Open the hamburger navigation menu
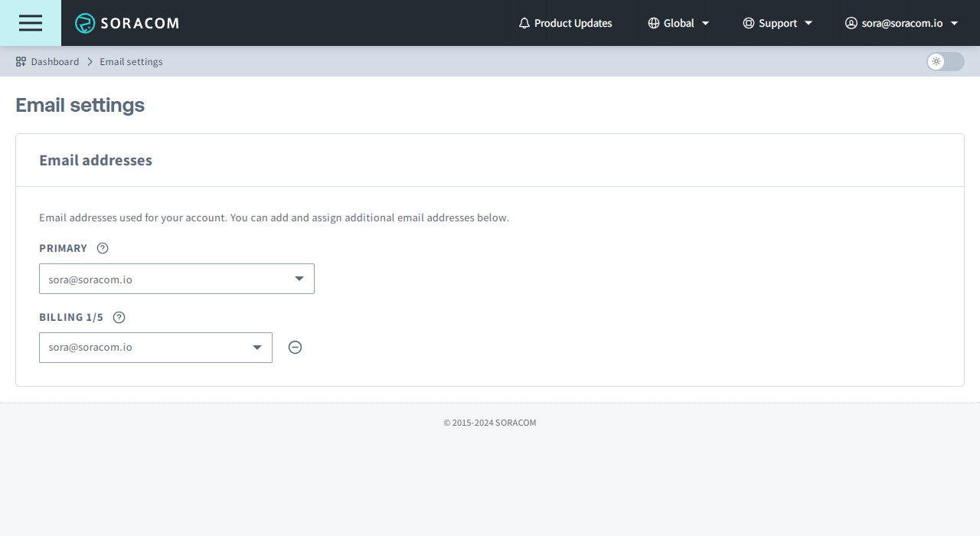The image size is (980, 536). [31, 23]
